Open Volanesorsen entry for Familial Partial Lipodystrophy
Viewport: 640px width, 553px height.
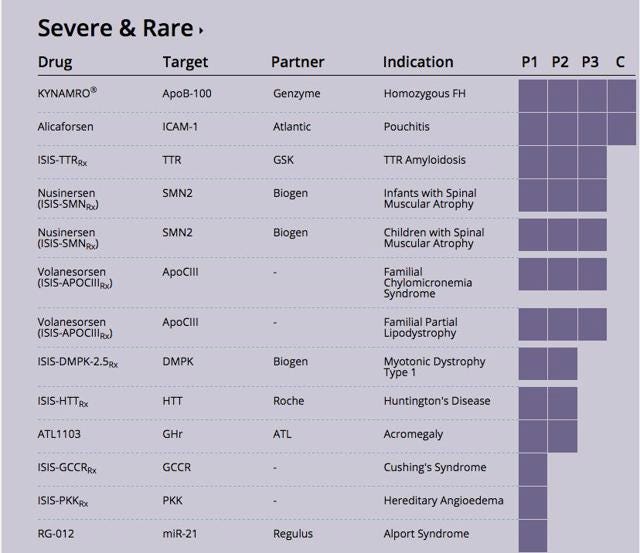point(75,328)
